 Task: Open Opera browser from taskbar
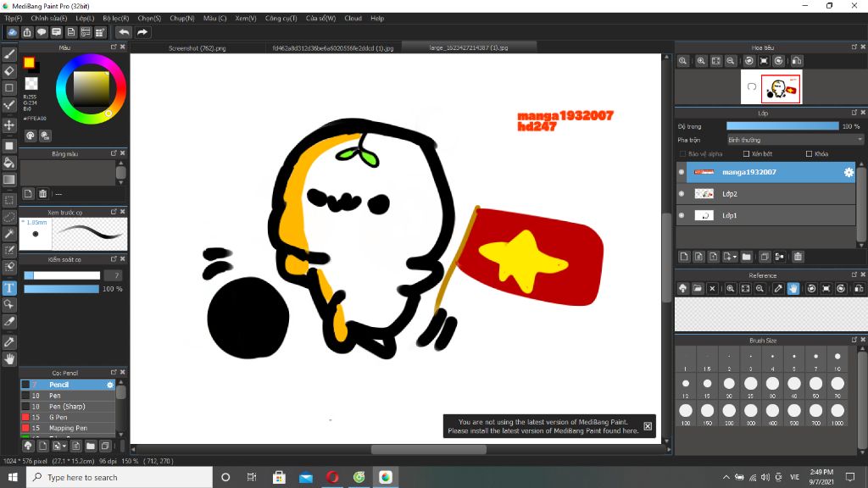pos(332,477)
